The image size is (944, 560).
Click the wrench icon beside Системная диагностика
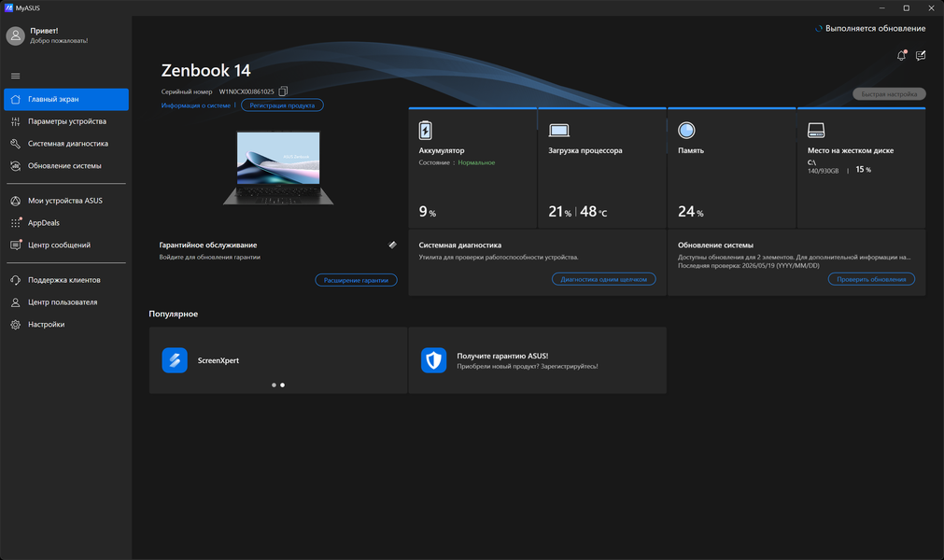click(x=16, y=144)
